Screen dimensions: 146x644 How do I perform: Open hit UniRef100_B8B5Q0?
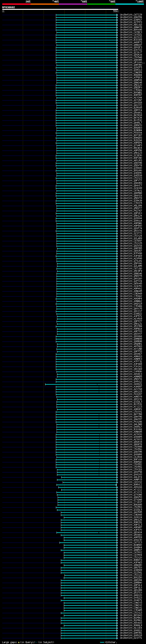pyautogui.click(x=131, y=462)
